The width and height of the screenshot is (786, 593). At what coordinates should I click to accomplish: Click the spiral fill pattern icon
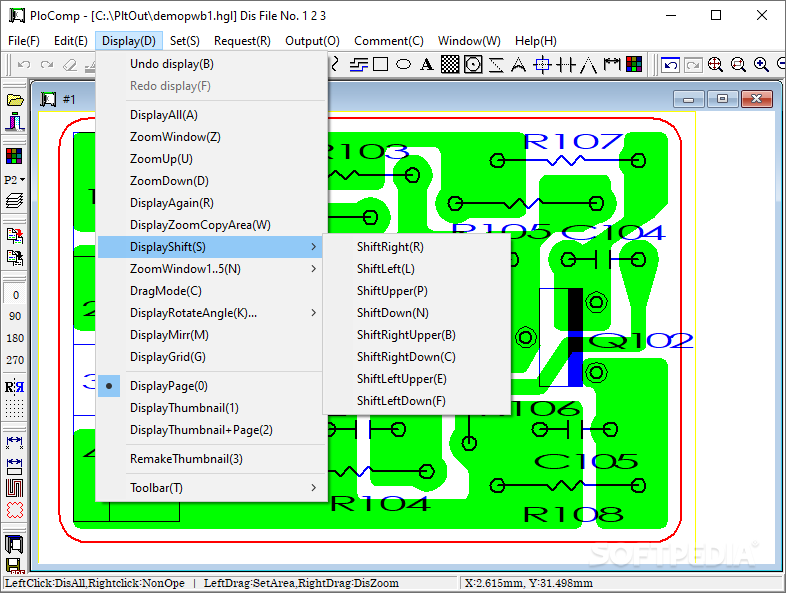coord(15,488)
